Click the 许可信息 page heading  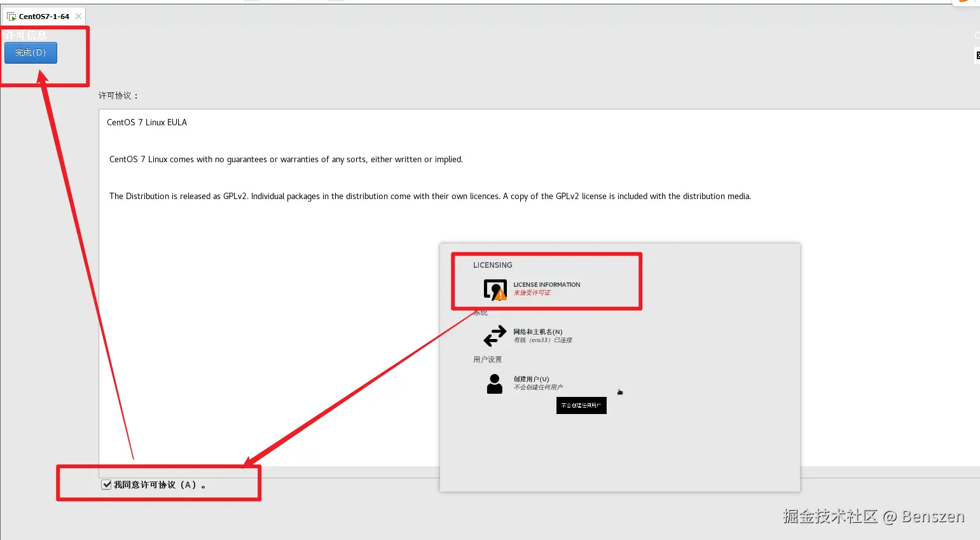(x=26, y=35)
